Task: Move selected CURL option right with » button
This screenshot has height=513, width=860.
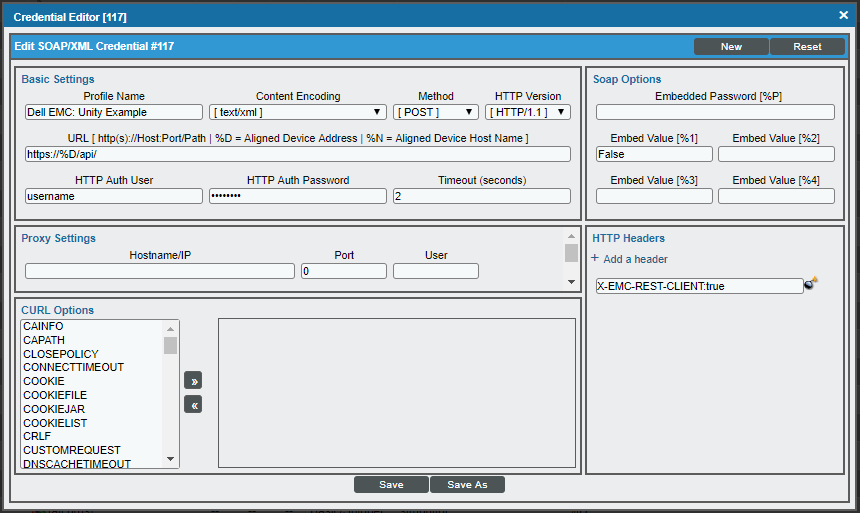Action: pyautogui.click(x=193, y=381)
